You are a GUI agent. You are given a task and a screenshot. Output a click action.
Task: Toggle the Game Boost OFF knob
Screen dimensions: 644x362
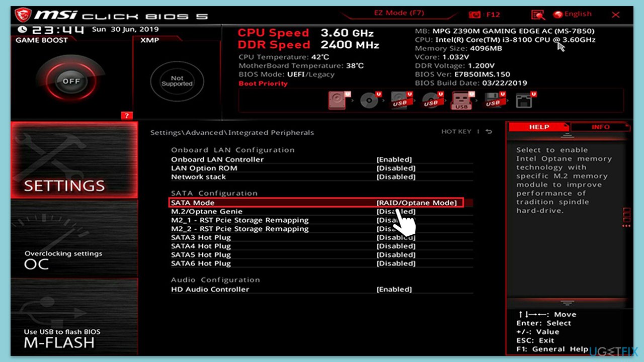click(x=71, y=81)
